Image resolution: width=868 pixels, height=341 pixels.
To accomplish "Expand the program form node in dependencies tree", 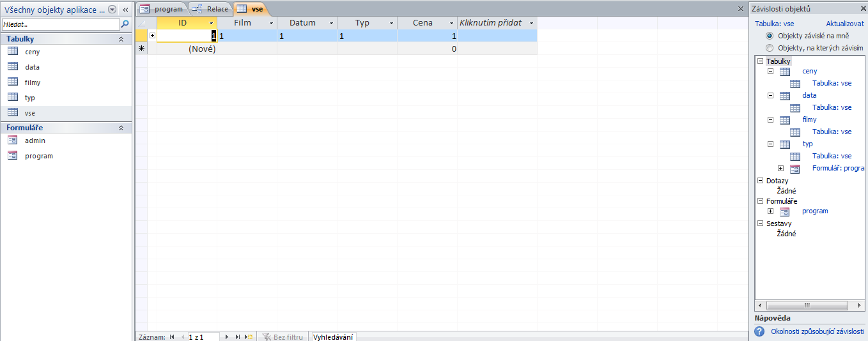I will pos(770,211).
